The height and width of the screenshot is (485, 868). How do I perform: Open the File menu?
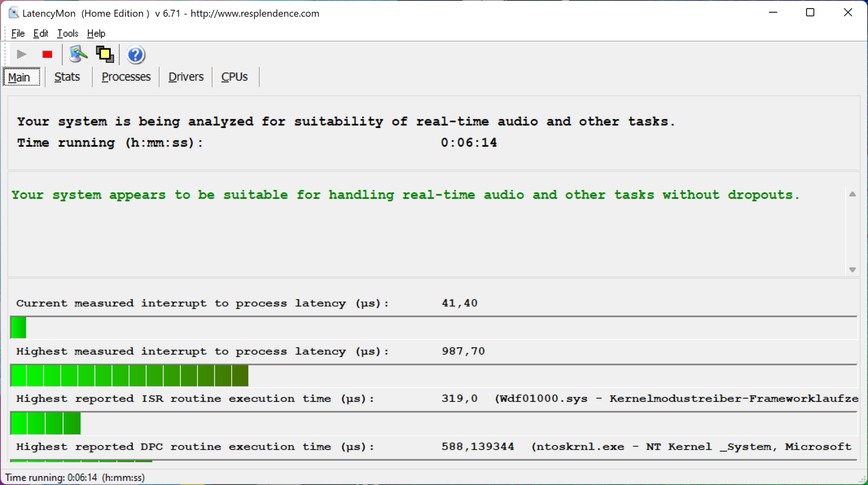click(18, 33)
